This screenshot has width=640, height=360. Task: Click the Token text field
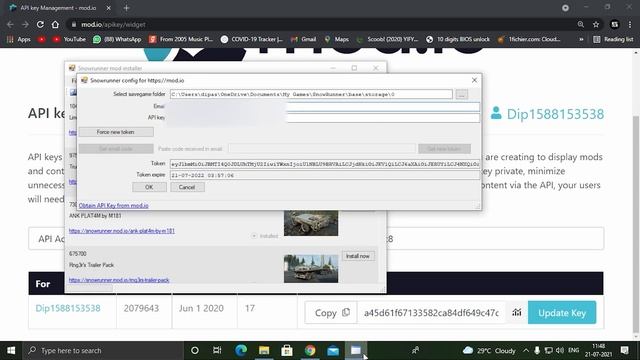324,164
